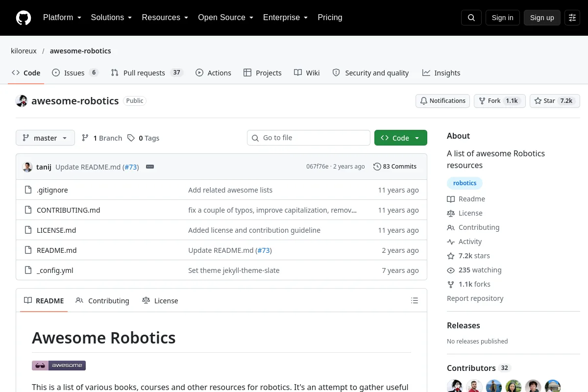Image resolution: width=588 pixels, height=392 pixels.
Task: Open the search magnifier button in header
Action: 471,18
